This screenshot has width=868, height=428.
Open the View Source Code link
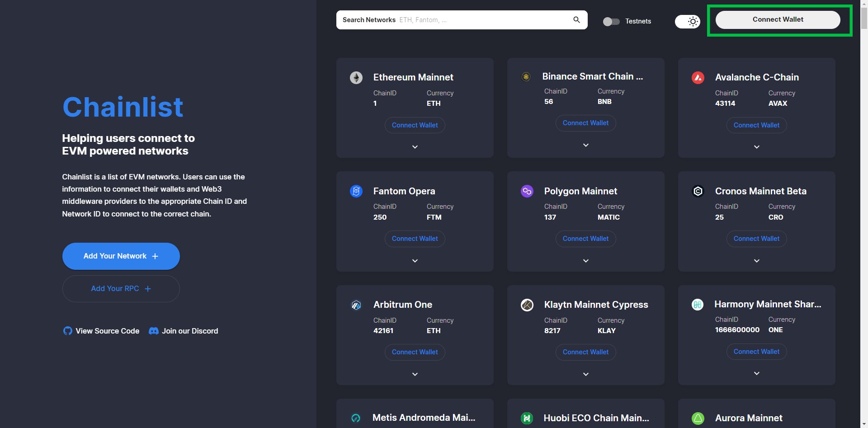[101, 331]
